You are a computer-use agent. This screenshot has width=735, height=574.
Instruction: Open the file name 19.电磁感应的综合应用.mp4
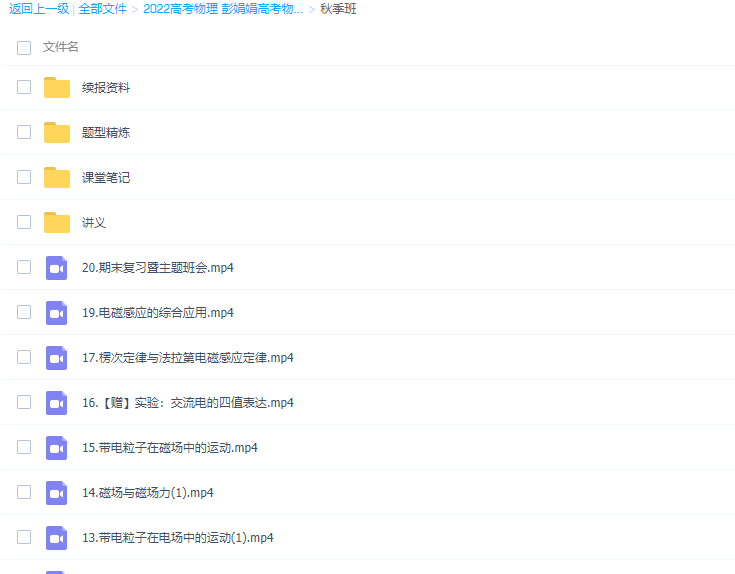click(158, 313)
